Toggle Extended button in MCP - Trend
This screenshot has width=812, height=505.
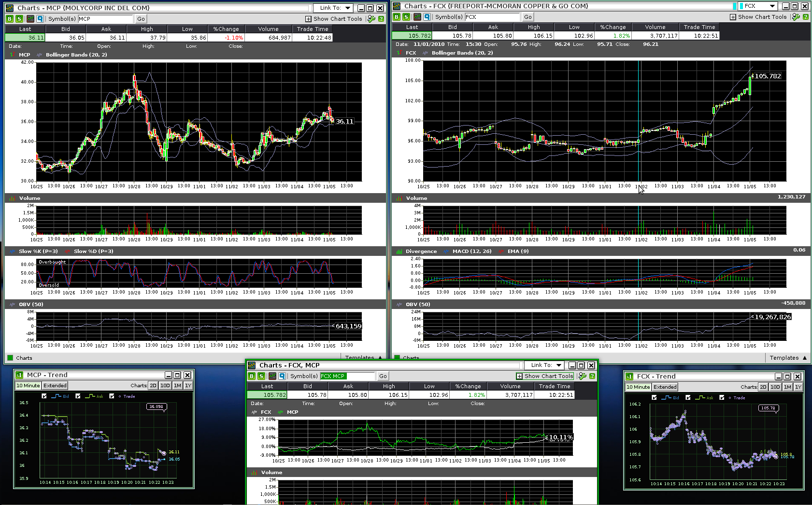point(55,386)
